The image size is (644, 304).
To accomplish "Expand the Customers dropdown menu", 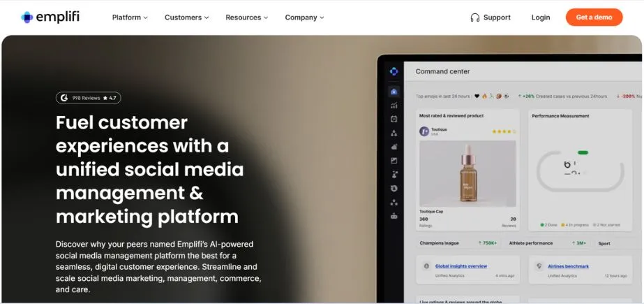I will click(186, 17).
